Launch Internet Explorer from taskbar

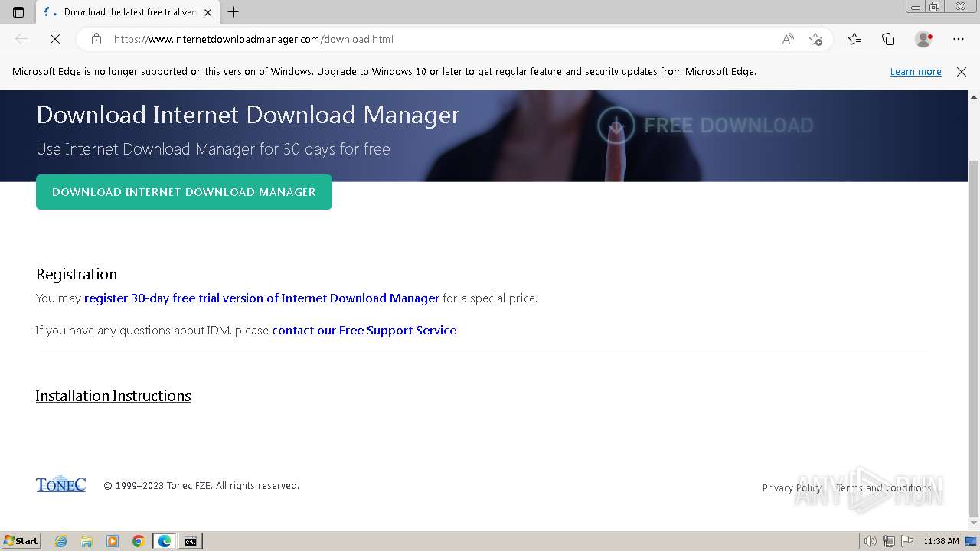pos(61,541)
